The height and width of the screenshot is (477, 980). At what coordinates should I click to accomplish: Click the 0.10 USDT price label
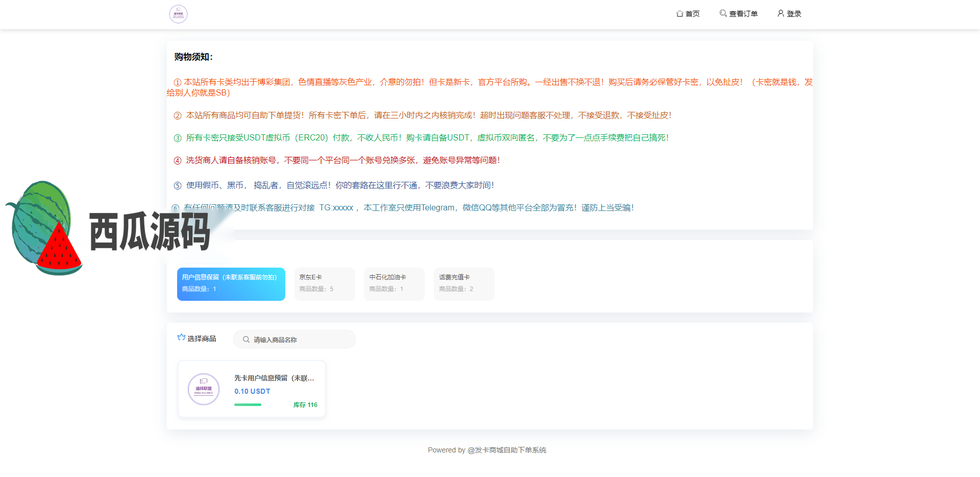pos(252,392)
